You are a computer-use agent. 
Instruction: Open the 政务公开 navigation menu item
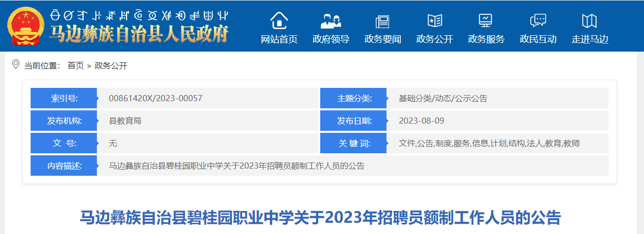[x=434, y=39]
